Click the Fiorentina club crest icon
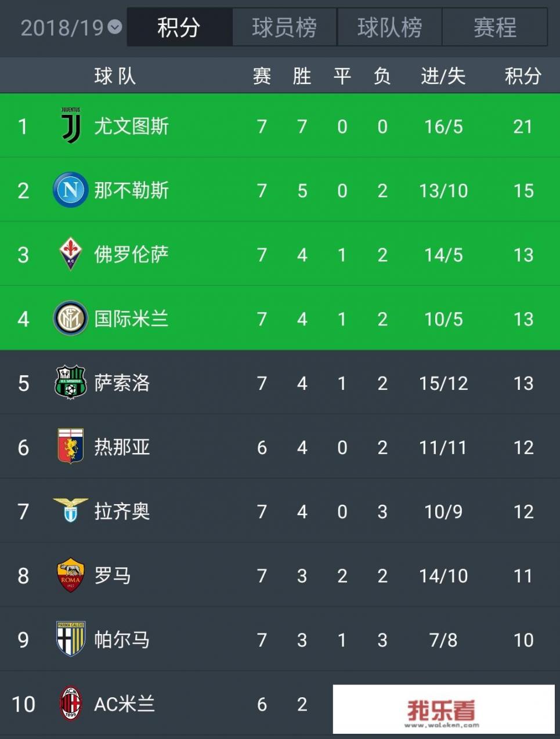 point(71,253)
